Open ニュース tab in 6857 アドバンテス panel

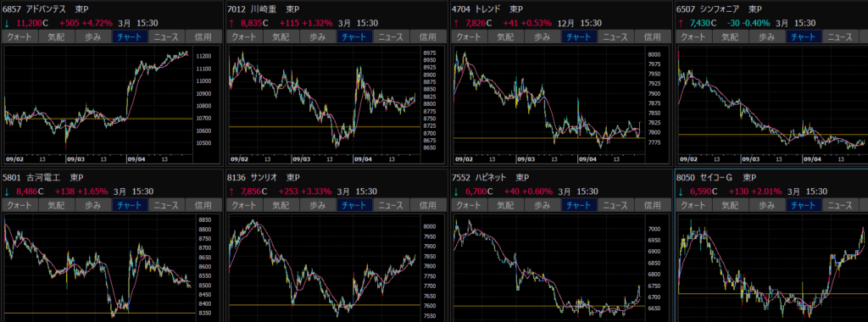167,37
